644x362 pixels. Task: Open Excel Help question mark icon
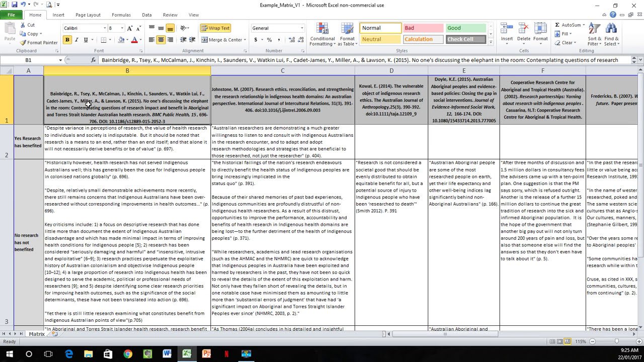tap(612, 15)
